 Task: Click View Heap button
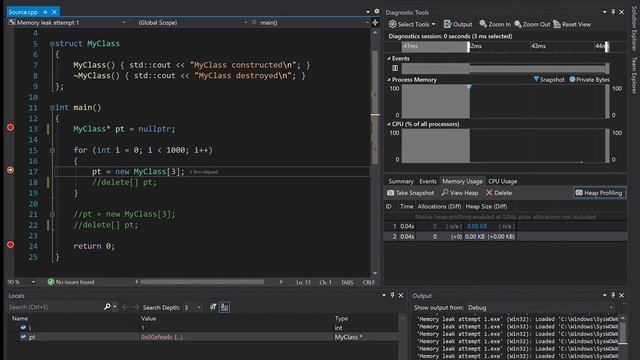pyautogui.click(x=460, y=193)
